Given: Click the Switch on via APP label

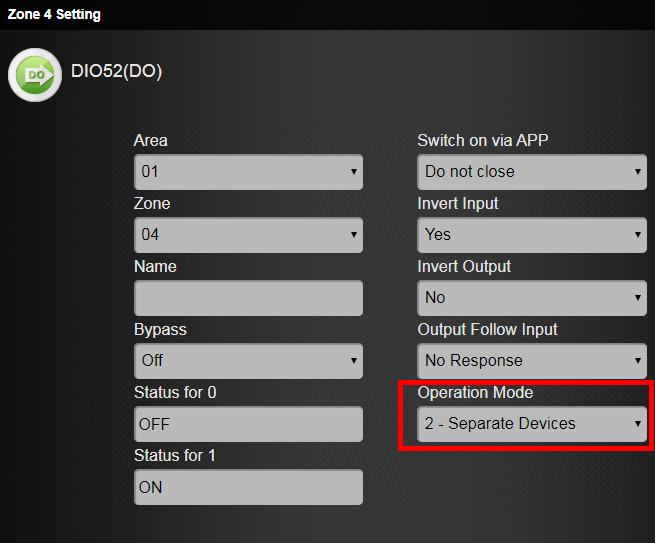Looking at the screenshot, I should [482, 141].
